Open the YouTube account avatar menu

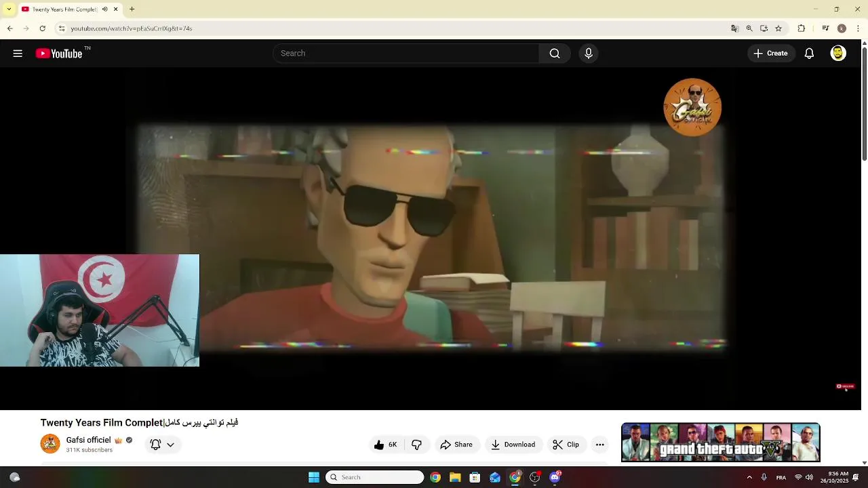(838, 54)
